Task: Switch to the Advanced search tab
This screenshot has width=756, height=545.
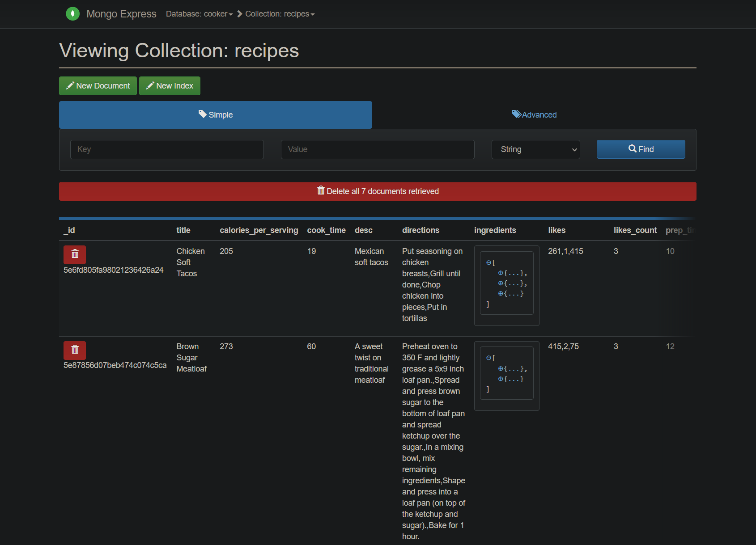Action: pyautogui.click(x=534, y=115)
